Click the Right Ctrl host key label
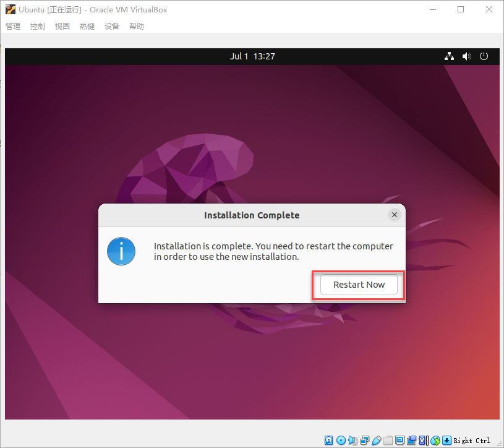 pos(472,441)
